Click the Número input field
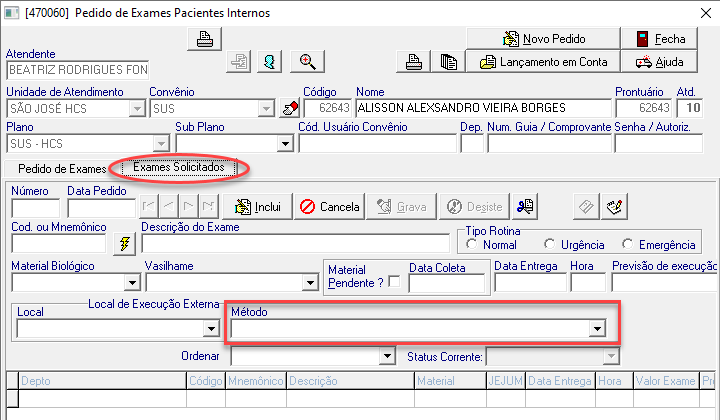This screenshot has width=720, height=420. point(35,208)
